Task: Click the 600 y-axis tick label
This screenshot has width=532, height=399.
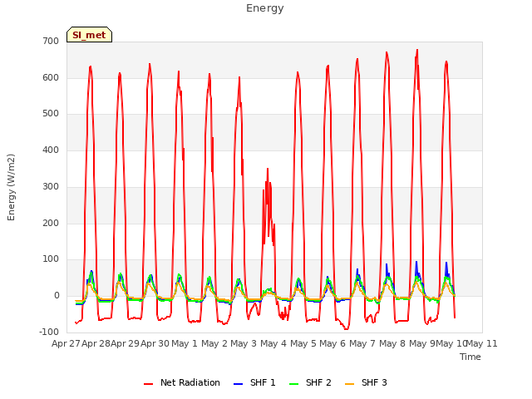Action: coord(51,77)
